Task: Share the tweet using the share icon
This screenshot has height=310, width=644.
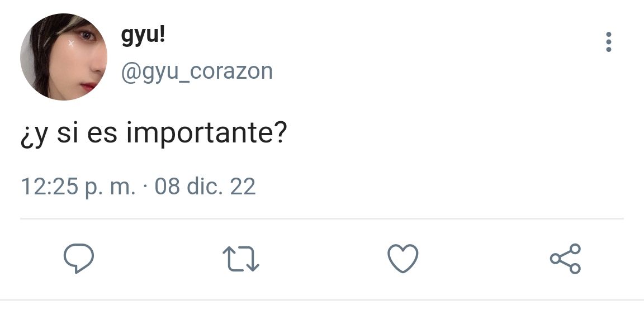Action: point(566,258)
